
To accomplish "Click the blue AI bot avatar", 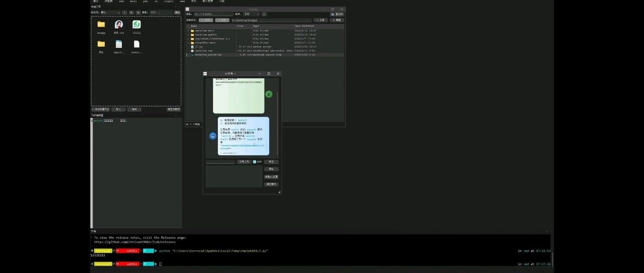I will pos(213,136).
